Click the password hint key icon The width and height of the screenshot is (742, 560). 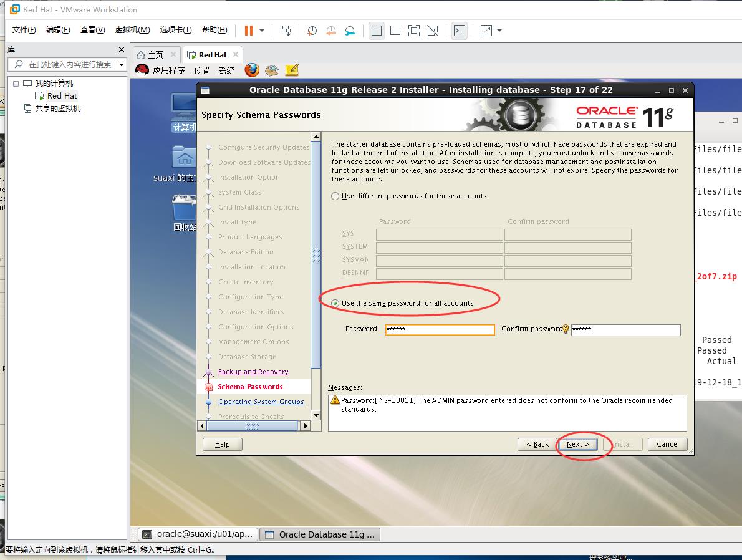566,329
